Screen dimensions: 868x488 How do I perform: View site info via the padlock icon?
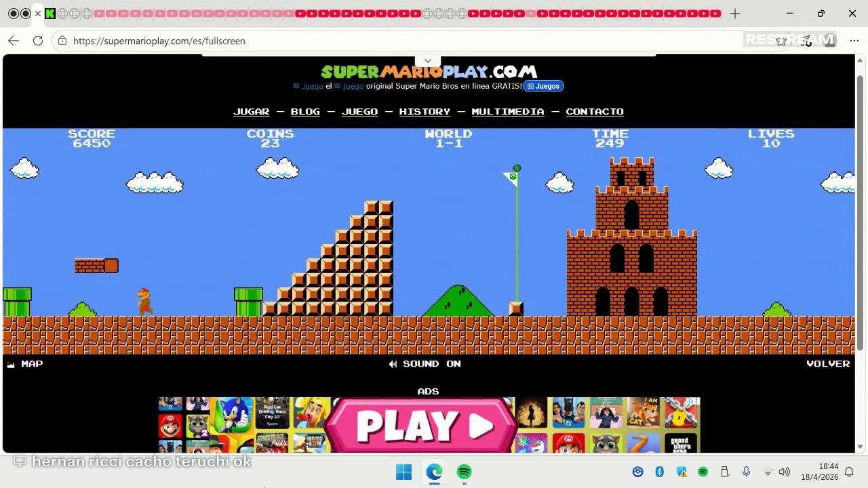click(x=62, y=41)
